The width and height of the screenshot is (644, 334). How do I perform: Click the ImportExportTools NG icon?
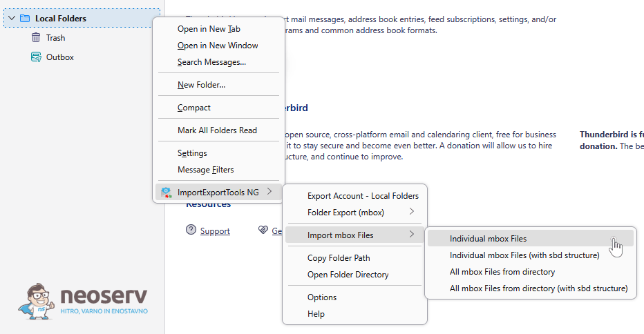coord(166,193)
